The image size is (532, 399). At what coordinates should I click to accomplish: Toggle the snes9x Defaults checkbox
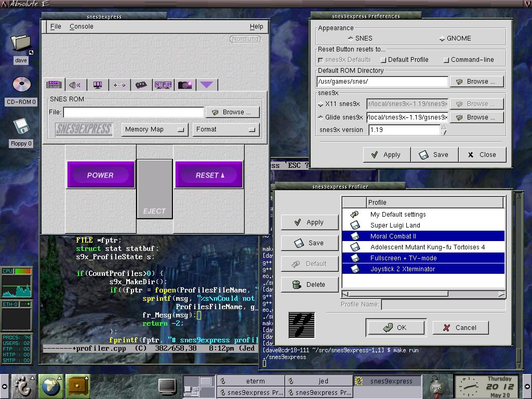[320, 60]
